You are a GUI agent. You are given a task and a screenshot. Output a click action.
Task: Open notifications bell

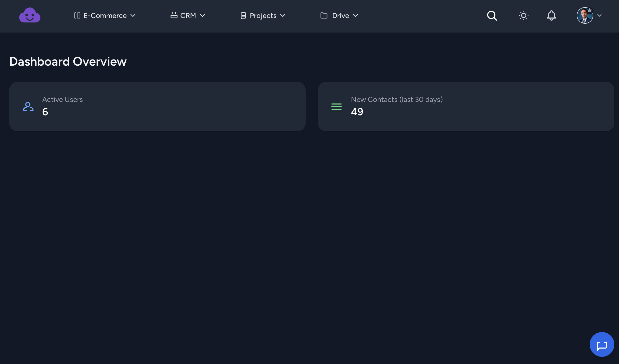[x=551, y=16]
